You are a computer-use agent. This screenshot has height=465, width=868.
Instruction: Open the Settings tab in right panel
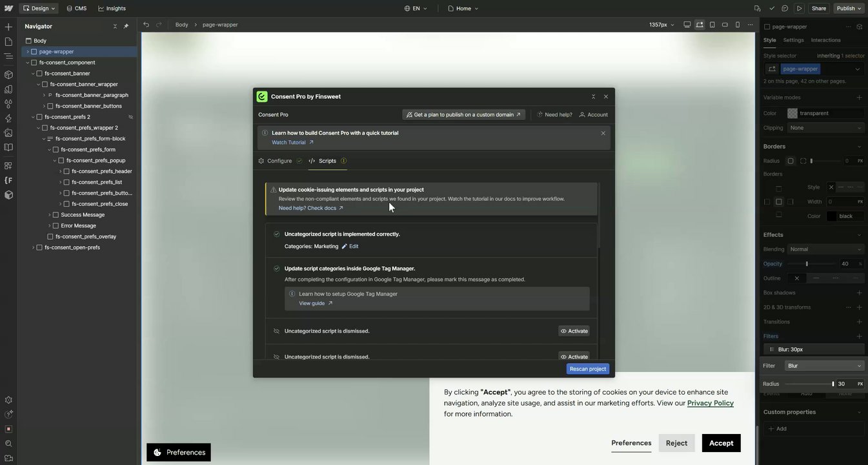coord(793,40)
